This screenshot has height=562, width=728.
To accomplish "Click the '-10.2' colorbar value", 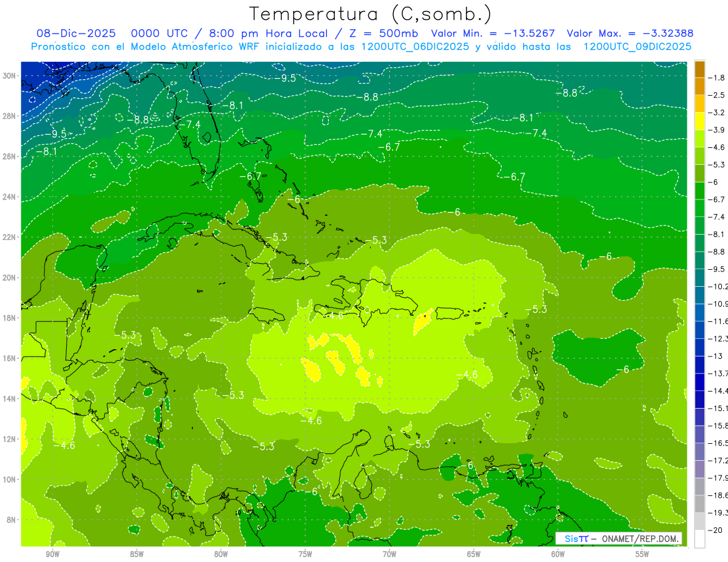I will (x=718, y=286).
